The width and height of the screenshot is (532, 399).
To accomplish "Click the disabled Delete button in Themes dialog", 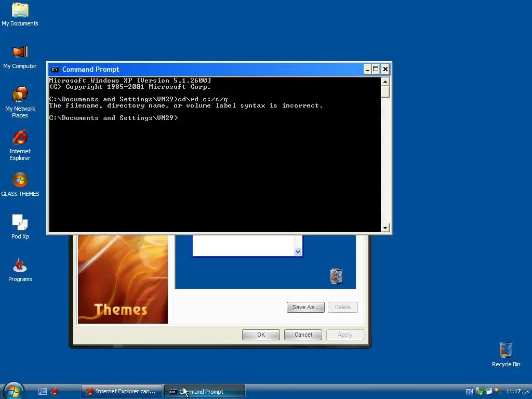I will pyautogui.click(x=343, y=307).
